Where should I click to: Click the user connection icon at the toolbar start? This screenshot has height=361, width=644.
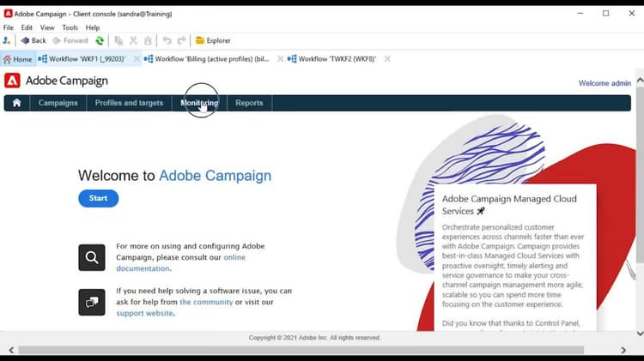click(x=7, y=40)
